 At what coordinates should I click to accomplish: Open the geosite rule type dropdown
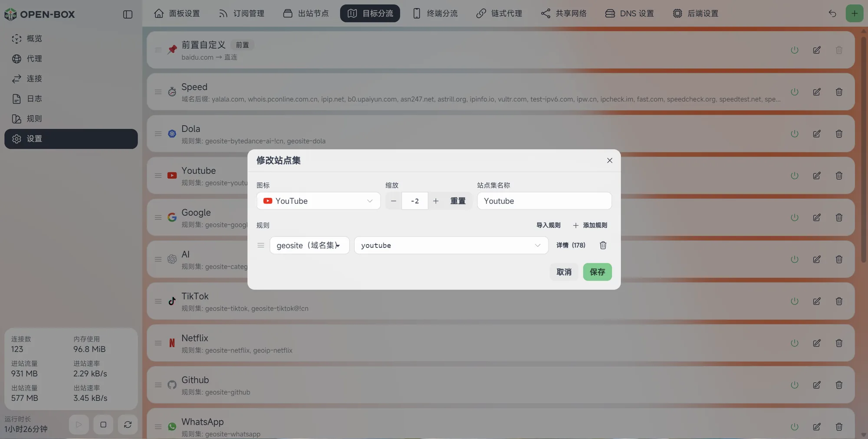point(309,245)
